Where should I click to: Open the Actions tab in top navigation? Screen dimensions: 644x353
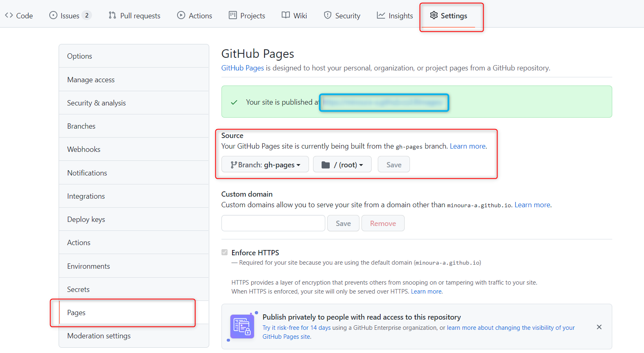195,15
